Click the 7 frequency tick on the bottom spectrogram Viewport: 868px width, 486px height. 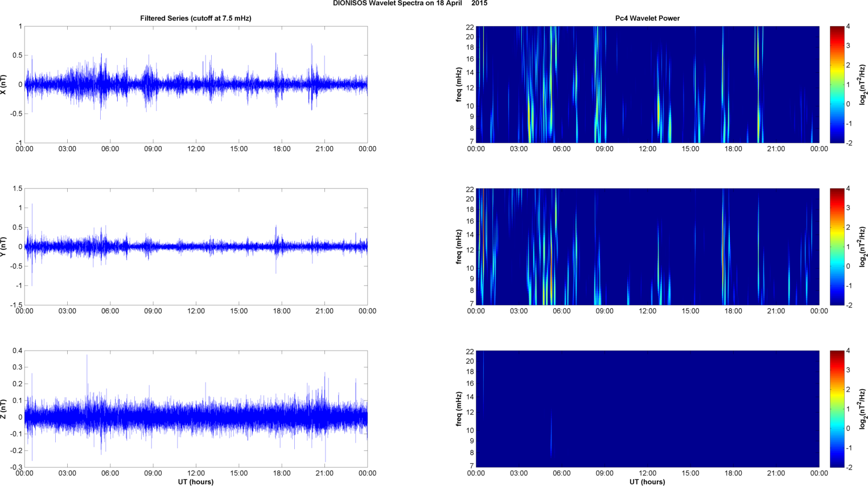tap(472, 466)
